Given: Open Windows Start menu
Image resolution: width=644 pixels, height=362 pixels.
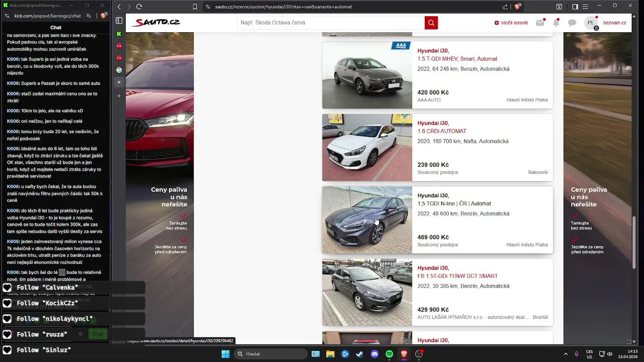Looking at the screenshot, I should click(x=225, y=354).
